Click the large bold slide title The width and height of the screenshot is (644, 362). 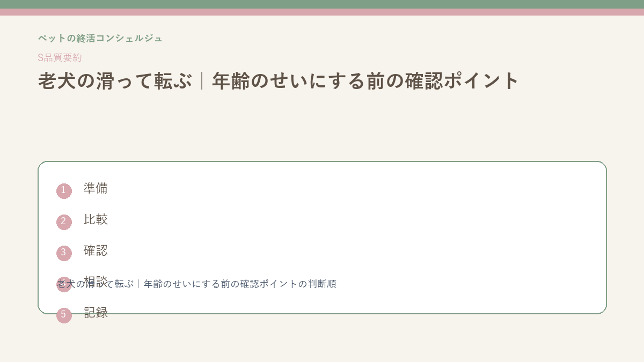coord(279,81)
